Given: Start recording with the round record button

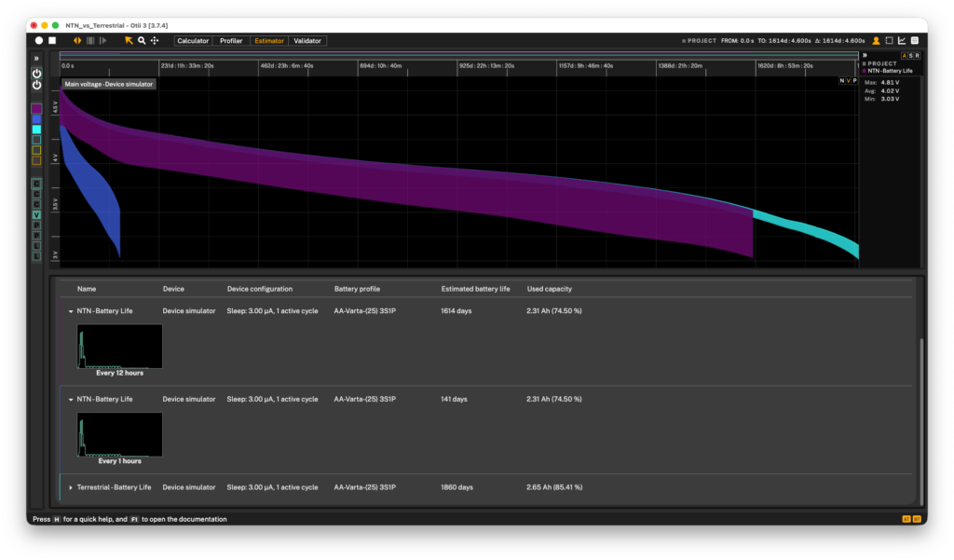Looking at the screenshot, I should click(39, 41).
